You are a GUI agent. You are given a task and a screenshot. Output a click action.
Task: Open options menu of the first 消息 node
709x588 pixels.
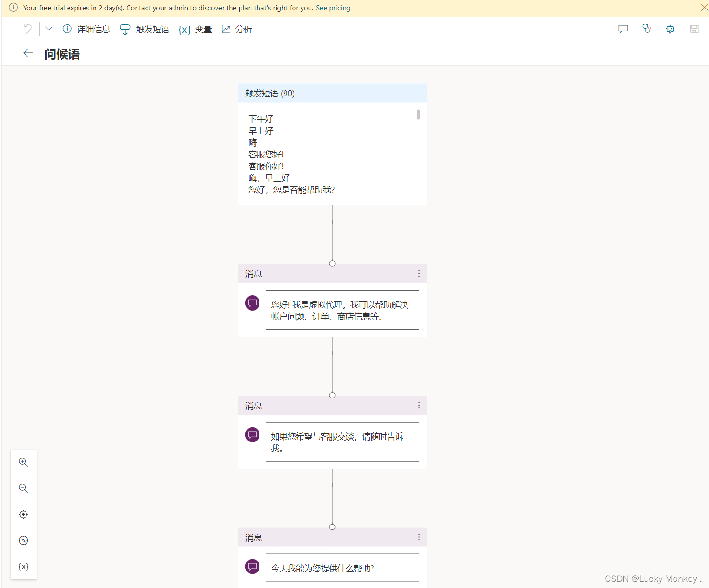click(x=419, y=274)
